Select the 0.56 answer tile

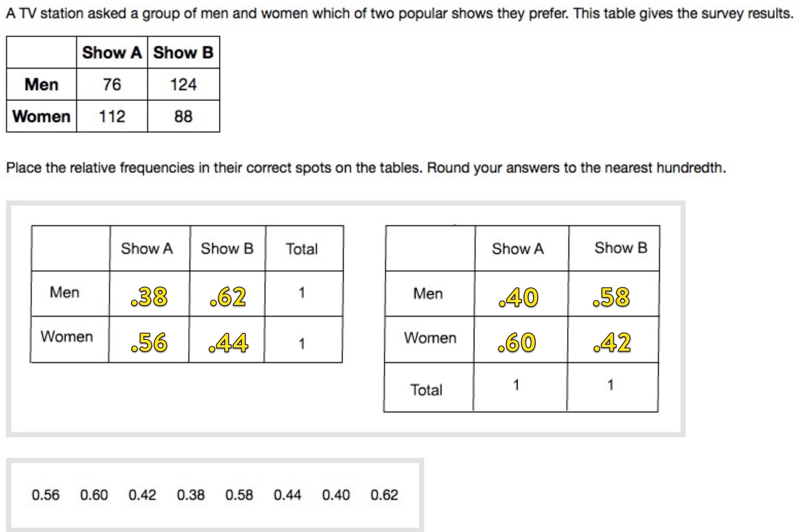[45, 495]
